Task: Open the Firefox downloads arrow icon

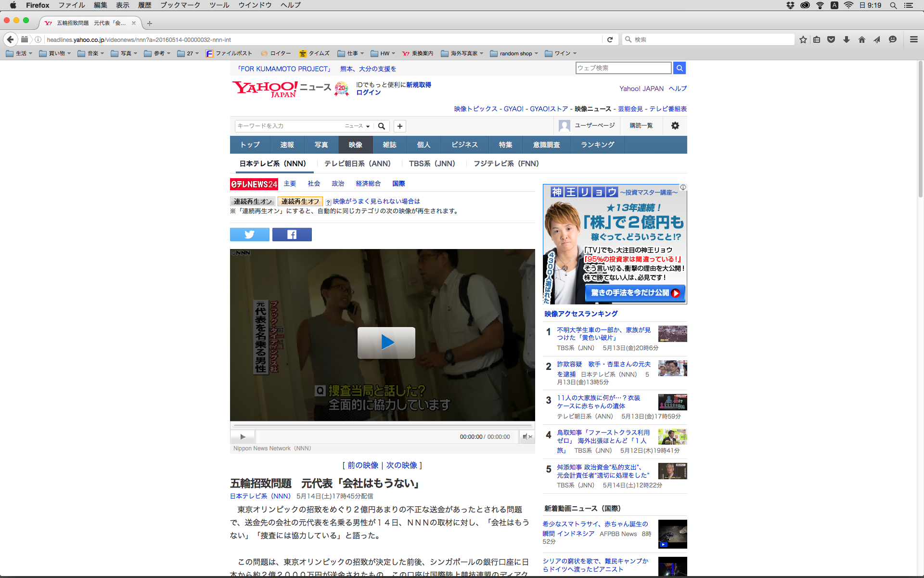Action: 846,39
